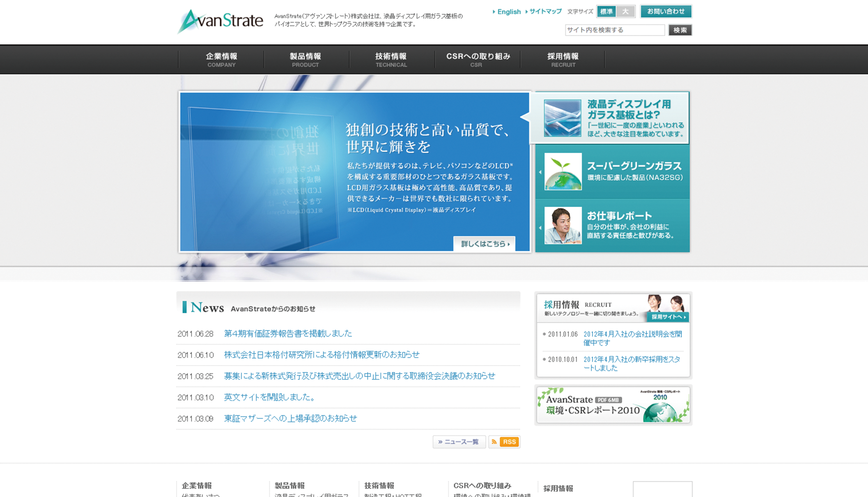Image resolution: width=868 pixels, height=497 pixels.
Task: Click the AvanStrate logo
Action: [x=220, y=21]
